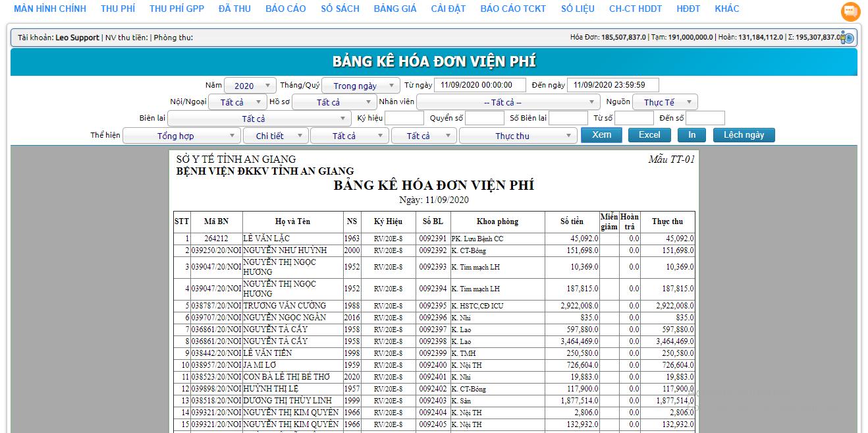
Task: Open CH-CT HDDT menu
Action: (636, 9)
